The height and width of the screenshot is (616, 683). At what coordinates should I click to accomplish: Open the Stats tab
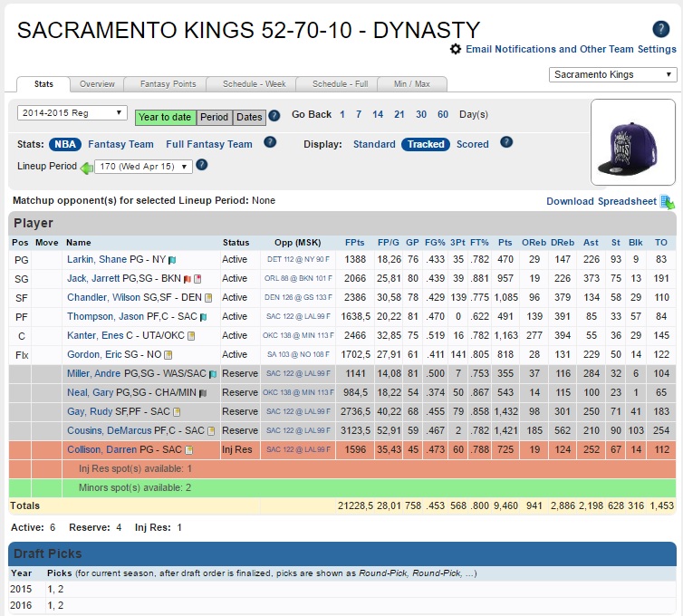click(x=43, y=84)
